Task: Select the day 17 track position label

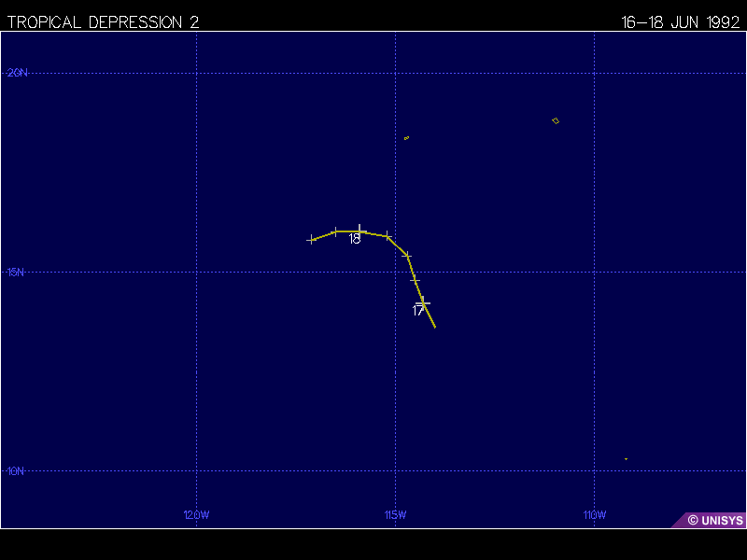Action: point(418,312)
